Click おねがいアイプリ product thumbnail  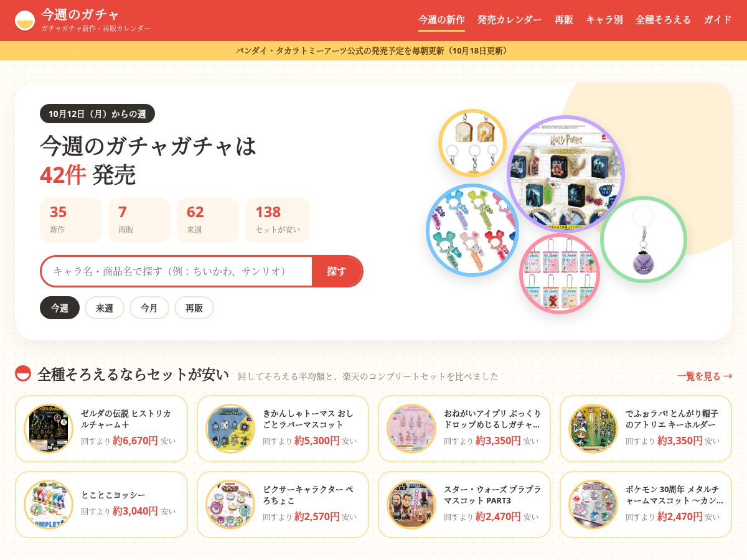coord(411,429)
